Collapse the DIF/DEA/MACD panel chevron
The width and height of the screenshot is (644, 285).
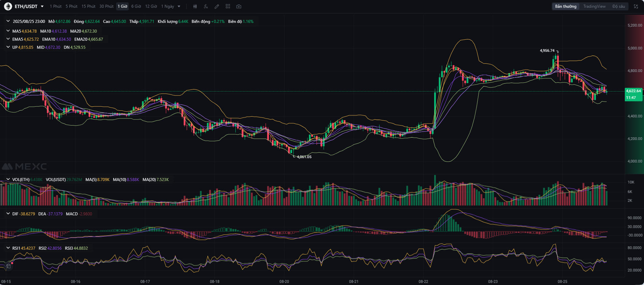point(8,214)
